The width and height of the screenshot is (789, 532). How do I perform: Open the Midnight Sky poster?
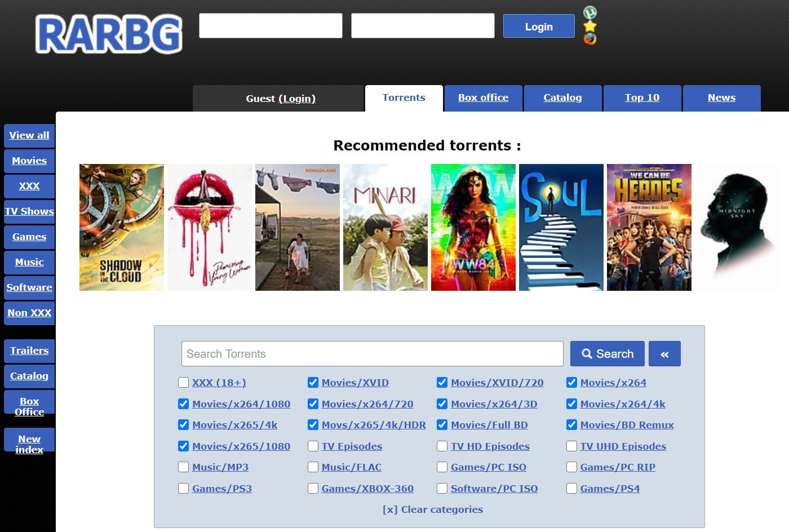[x=737, y=228]
